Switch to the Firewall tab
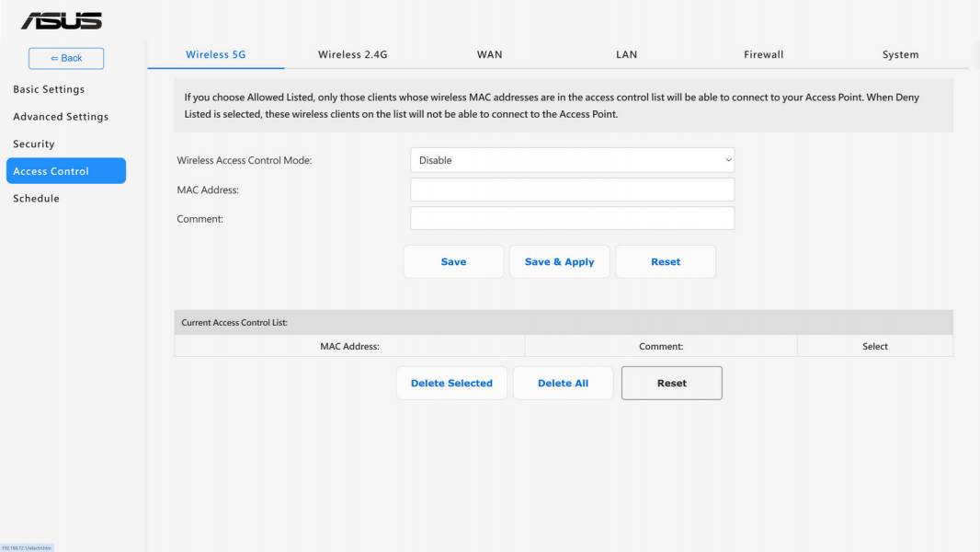 (763, 54)
